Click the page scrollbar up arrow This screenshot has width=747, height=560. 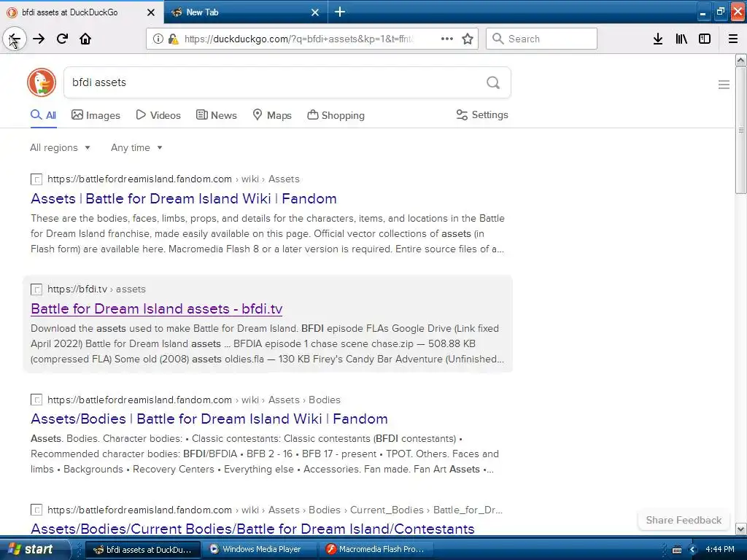tap(740, 60)
